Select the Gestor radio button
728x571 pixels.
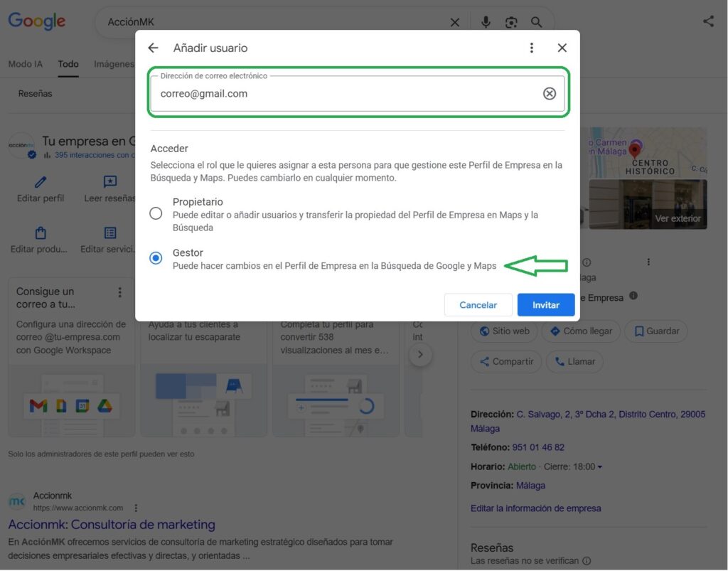tap(156, 258)
